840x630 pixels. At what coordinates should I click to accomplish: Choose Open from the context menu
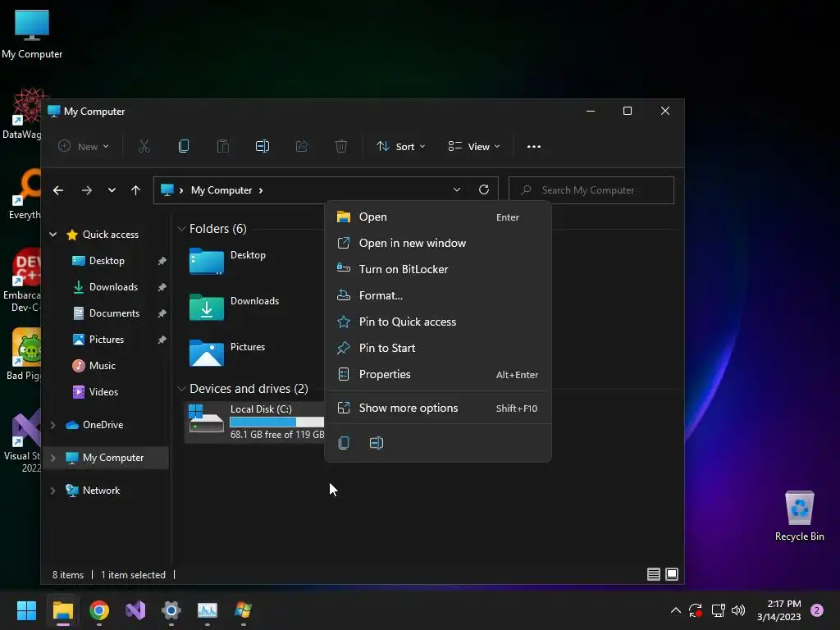tap(438, 217)
